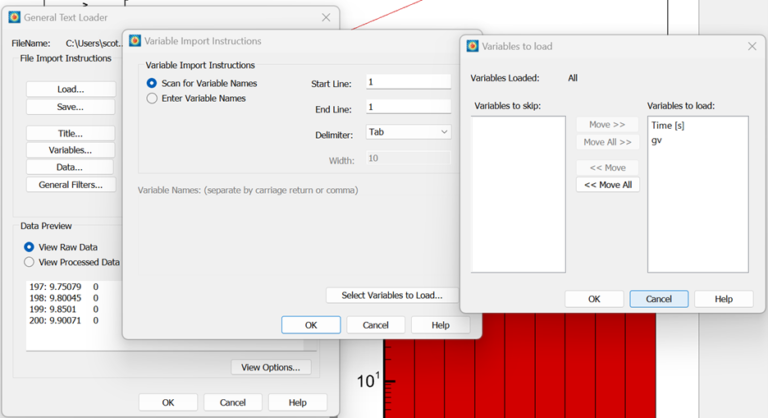Viewport: 768px width, 418px height.
Task: Click the '<< Move All' button
Action: [x=607, y=185]
